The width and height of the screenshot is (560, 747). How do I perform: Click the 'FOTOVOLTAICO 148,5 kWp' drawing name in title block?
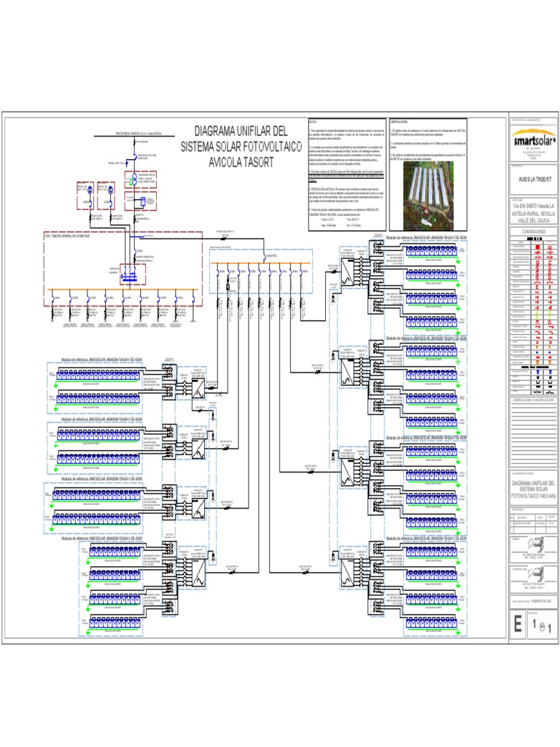tap(533, 496)
